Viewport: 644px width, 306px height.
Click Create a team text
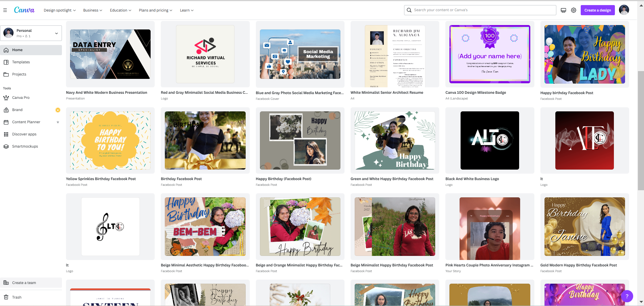tap(24, 283)
